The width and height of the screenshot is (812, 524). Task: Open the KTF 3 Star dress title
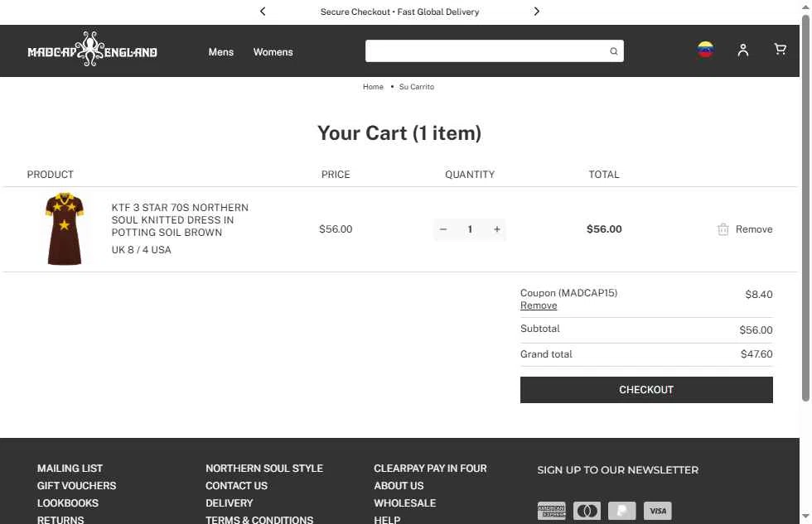[180, 220]
